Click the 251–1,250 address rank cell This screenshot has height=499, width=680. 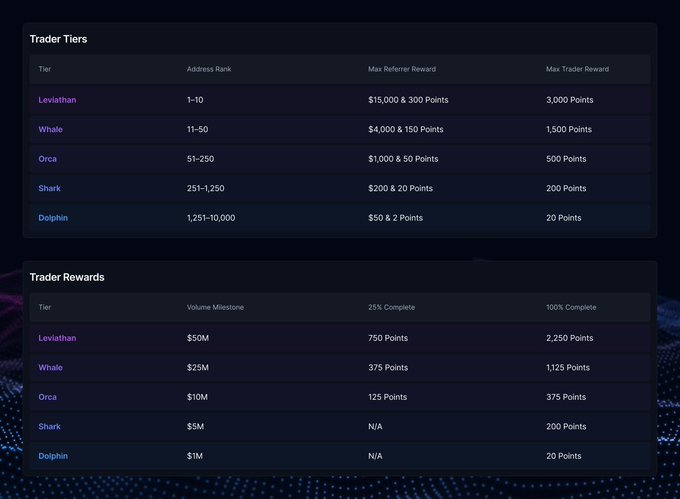point(206,188)
